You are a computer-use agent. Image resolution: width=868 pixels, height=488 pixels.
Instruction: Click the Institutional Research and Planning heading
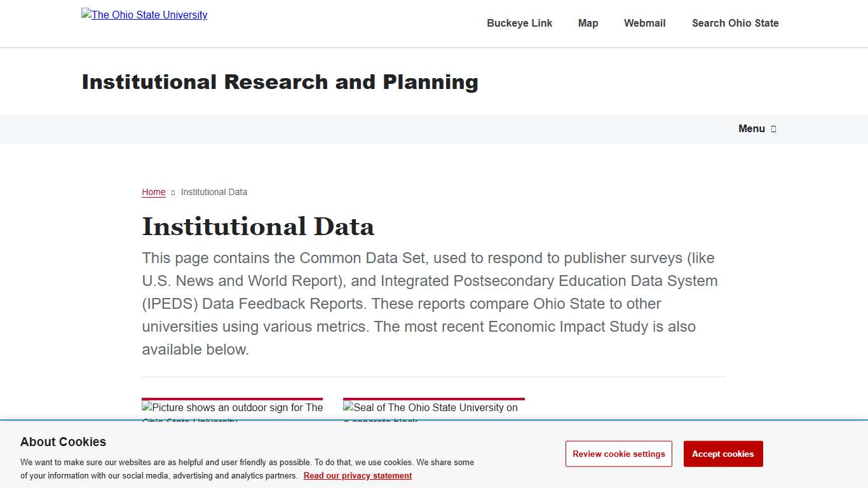coord(280,81)
